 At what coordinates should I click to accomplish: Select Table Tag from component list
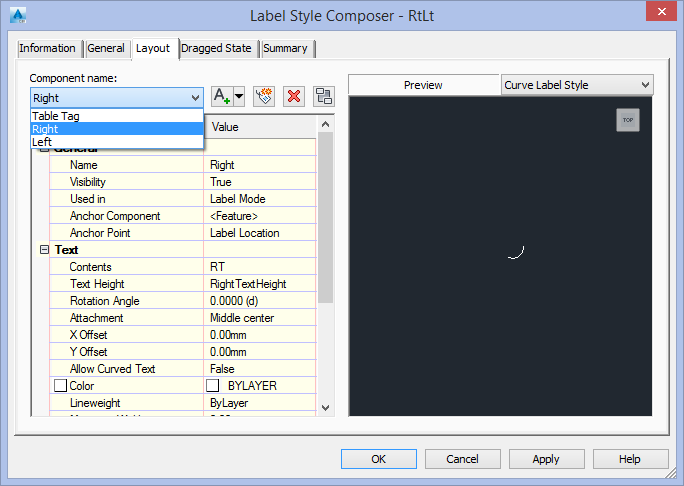pos(117,116)
